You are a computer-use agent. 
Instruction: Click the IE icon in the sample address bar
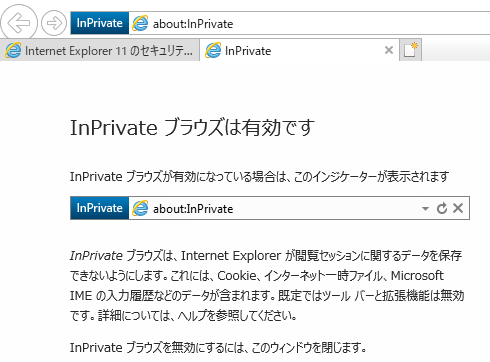pyautogui.click(x=140, y=208)
